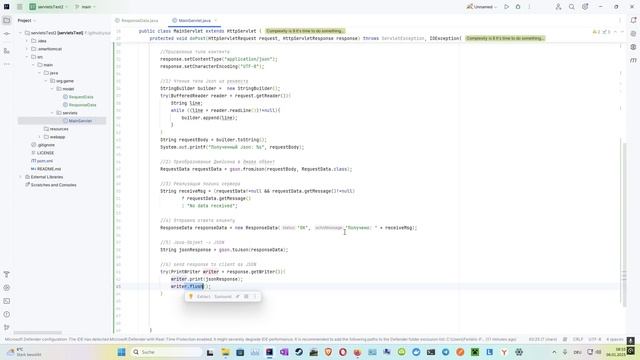Select Scratches and Consoles
The width and height of the screenshot is (640, 360).
coord(51,185)
